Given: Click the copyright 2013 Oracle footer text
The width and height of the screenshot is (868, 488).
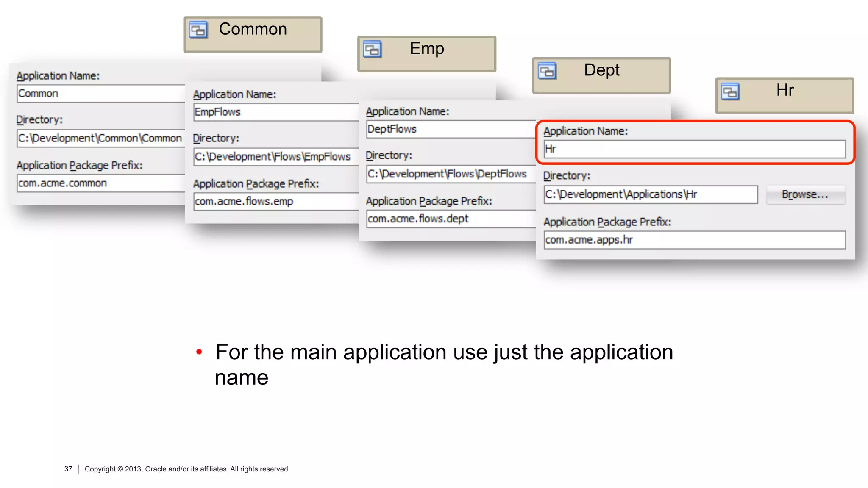Looking at the screenshot, I should (x=187, y=469).
